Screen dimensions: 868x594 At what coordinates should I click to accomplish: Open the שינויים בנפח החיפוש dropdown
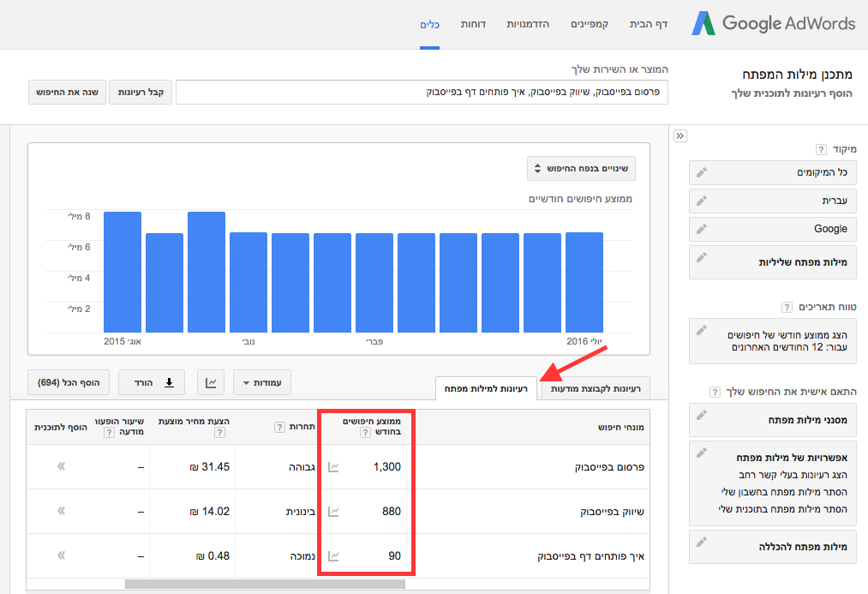(581, 168)
